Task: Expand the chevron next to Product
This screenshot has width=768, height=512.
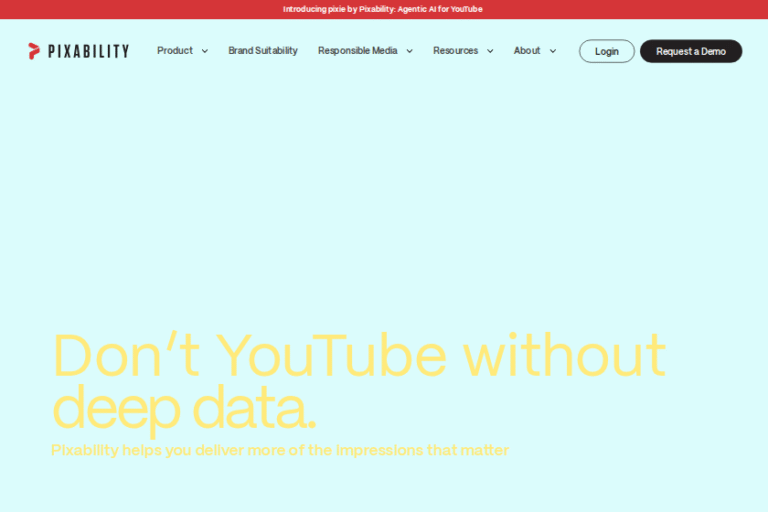Action: click(205, 51)
